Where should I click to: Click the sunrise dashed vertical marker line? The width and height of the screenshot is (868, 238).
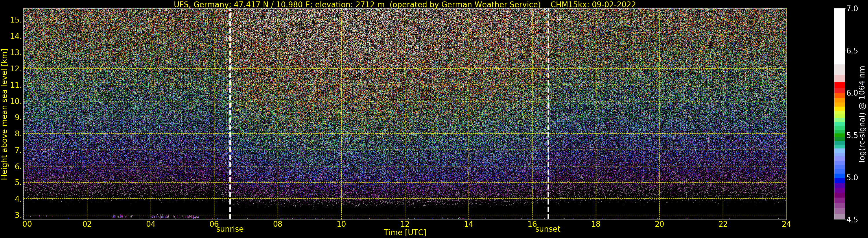point(230,114)
